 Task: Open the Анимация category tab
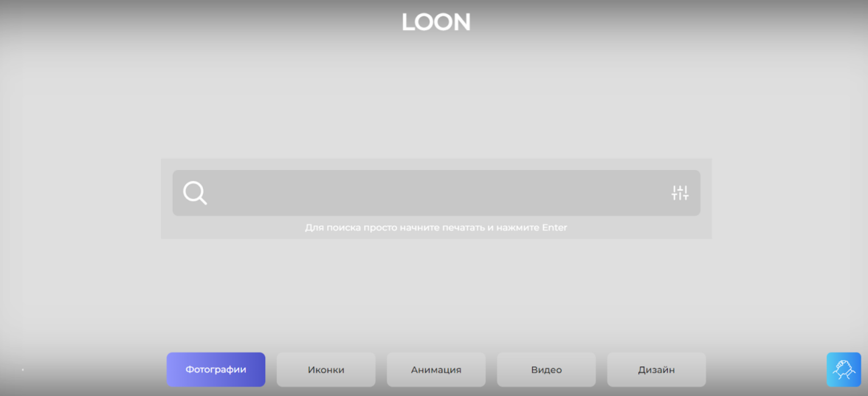coord(436,369)
